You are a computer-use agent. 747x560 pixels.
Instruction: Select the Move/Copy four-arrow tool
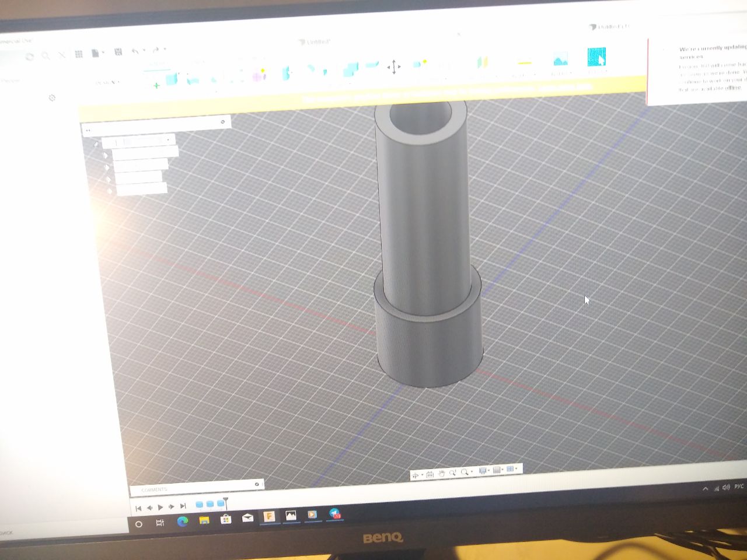pyautogui.click(x=394, y=66)
